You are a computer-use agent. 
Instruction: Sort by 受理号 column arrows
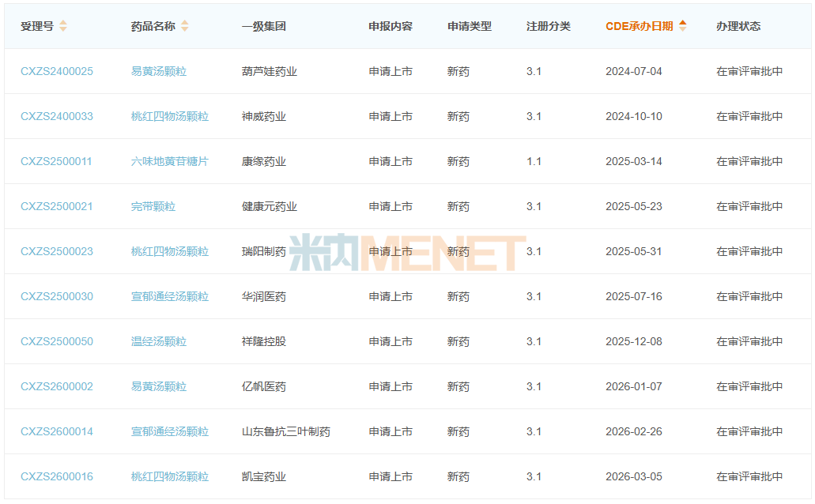click(63, 26)
